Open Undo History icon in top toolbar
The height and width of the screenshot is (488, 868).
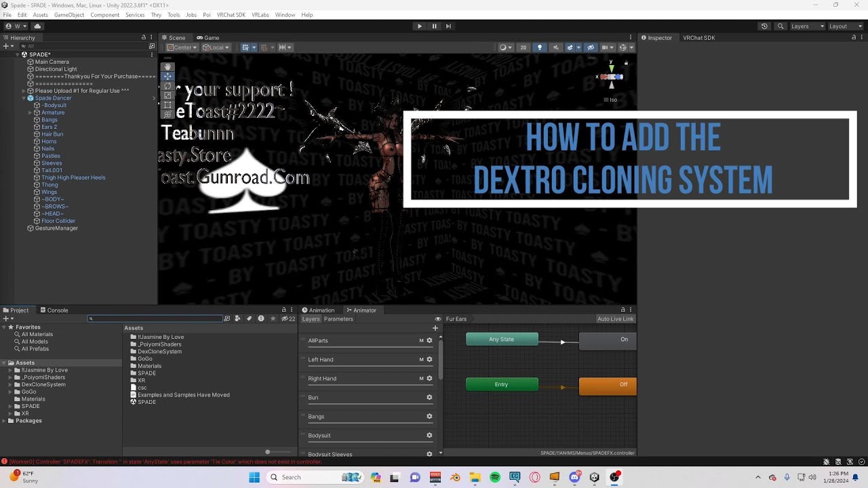[x=764, y=26]
